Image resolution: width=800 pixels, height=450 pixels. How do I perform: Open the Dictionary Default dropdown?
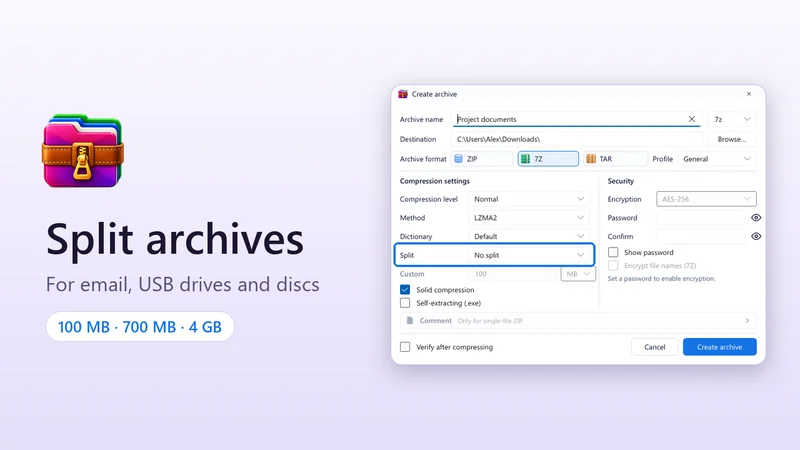[x=529, y=236]
